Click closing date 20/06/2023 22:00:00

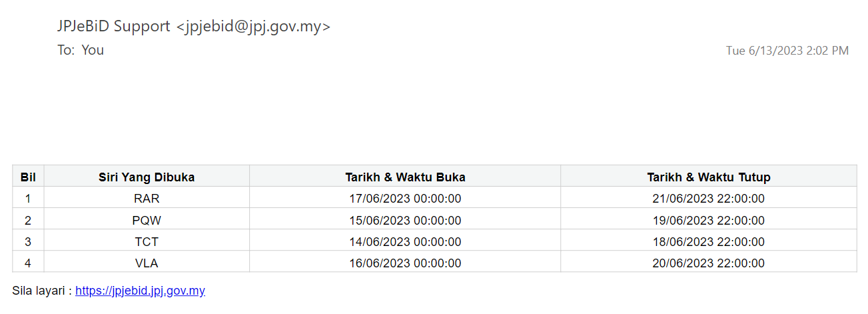pos(709,263)
